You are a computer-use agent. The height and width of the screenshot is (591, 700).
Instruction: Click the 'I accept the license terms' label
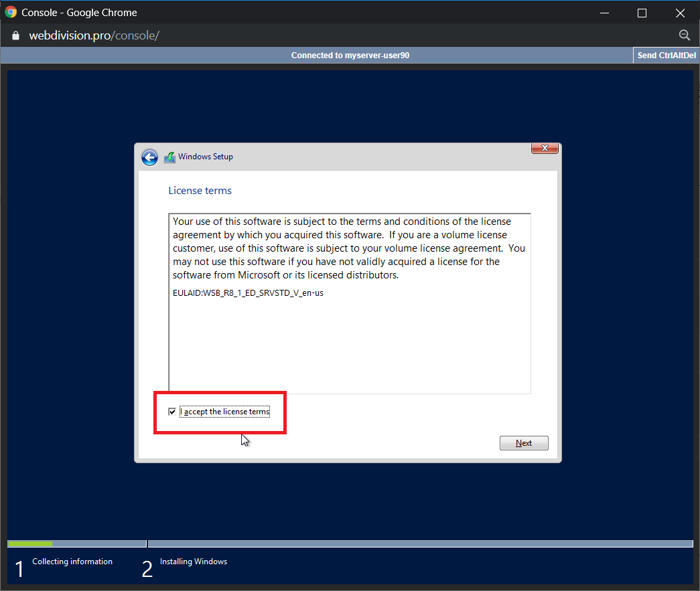click(x=226, y=412)
